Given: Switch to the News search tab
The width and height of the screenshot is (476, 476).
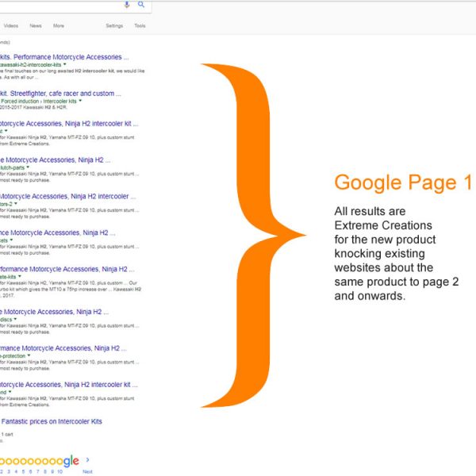Looking at the screenshot, I should point(36,25).
